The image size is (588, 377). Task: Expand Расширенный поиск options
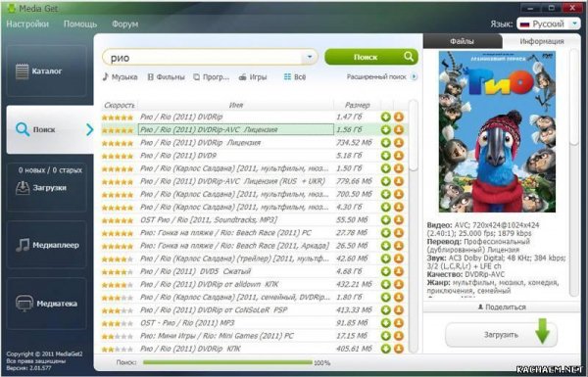(381, 76)
